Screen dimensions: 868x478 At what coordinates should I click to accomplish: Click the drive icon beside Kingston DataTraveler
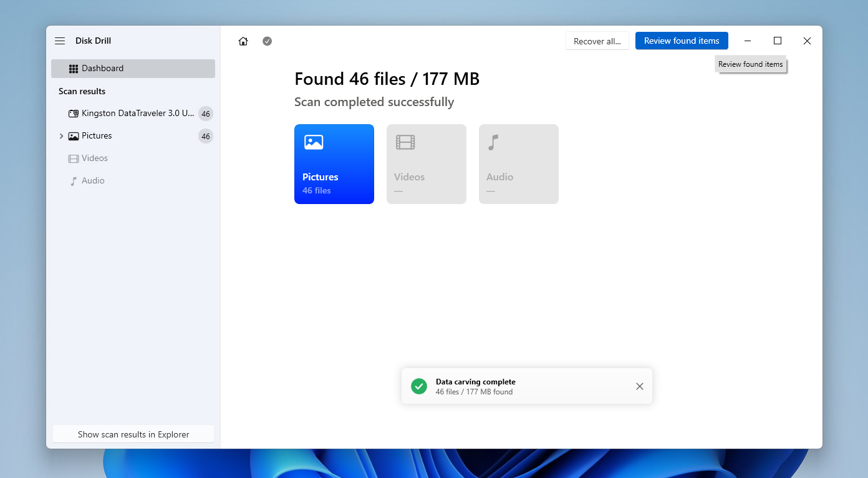(x=74, y=114)
